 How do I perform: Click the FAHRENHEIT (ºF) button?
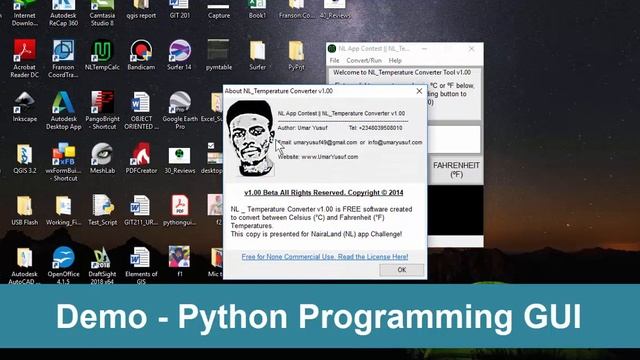pyautogui.click(x=456, y=170)
